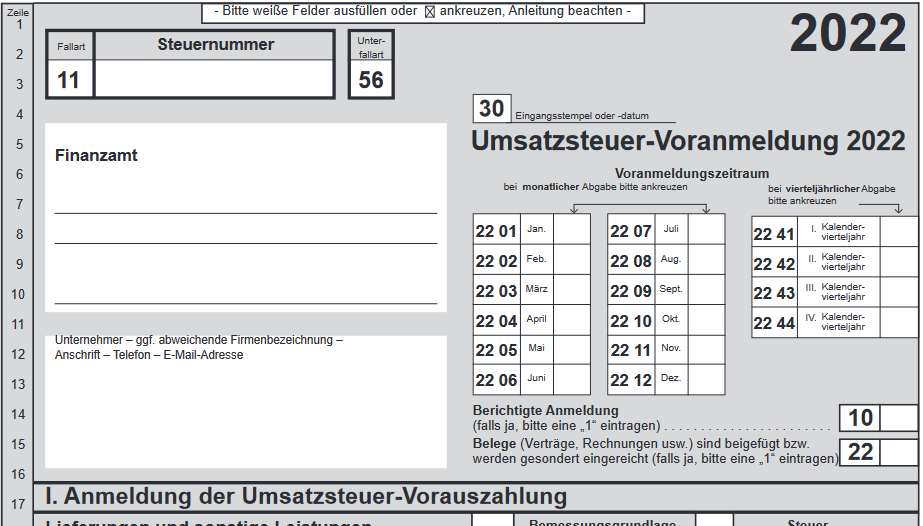923x526 pixels.
Task: Check the Okt. 22 10 monthly box
Action: (706, 319)
